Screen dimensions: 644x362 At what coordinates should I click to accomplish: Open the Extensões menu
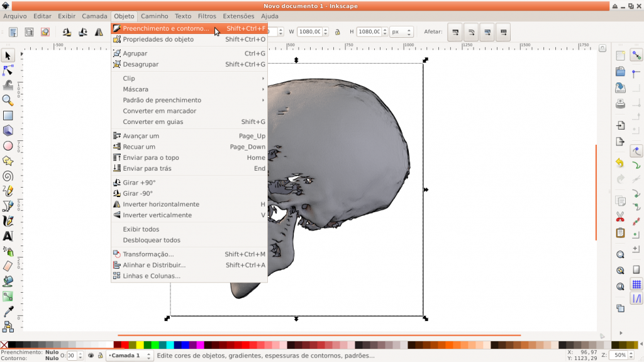coord(238,16)
